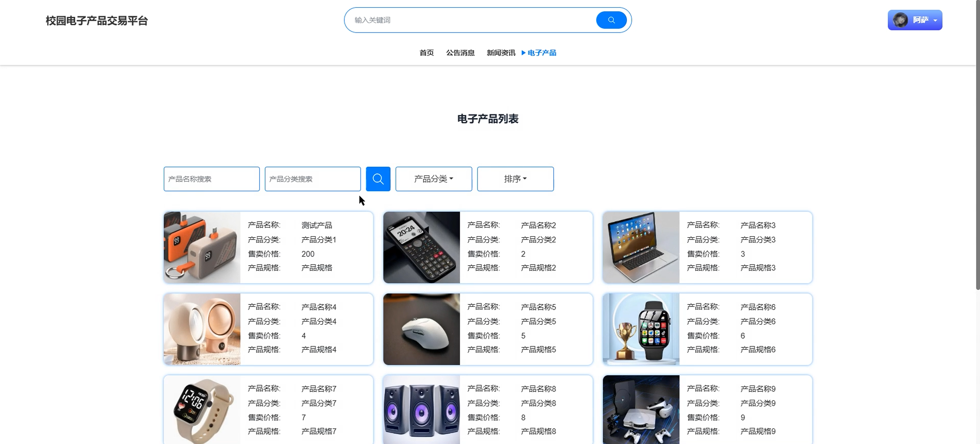Open the smartwatch with trophy image

pyautogui.click(x=641, y=329)
